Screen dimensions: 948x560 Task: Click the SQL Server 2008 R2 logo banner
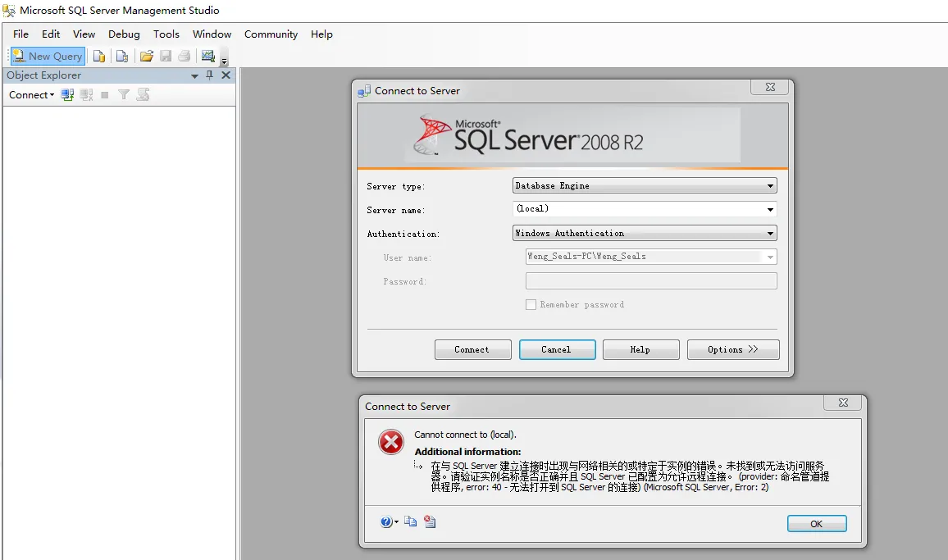tap(572, 135)
